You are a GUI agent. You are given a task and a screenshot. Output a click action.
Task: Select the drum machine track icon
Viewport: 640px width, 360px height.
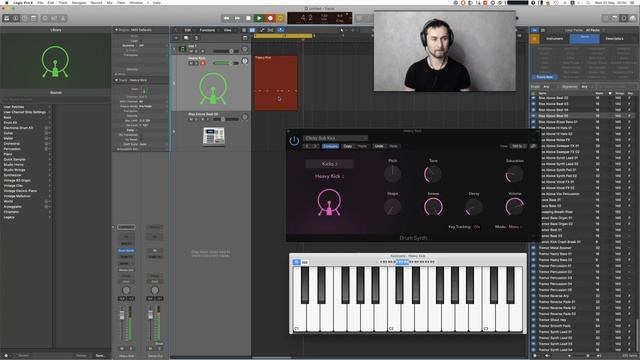click(x=214, y=136)
